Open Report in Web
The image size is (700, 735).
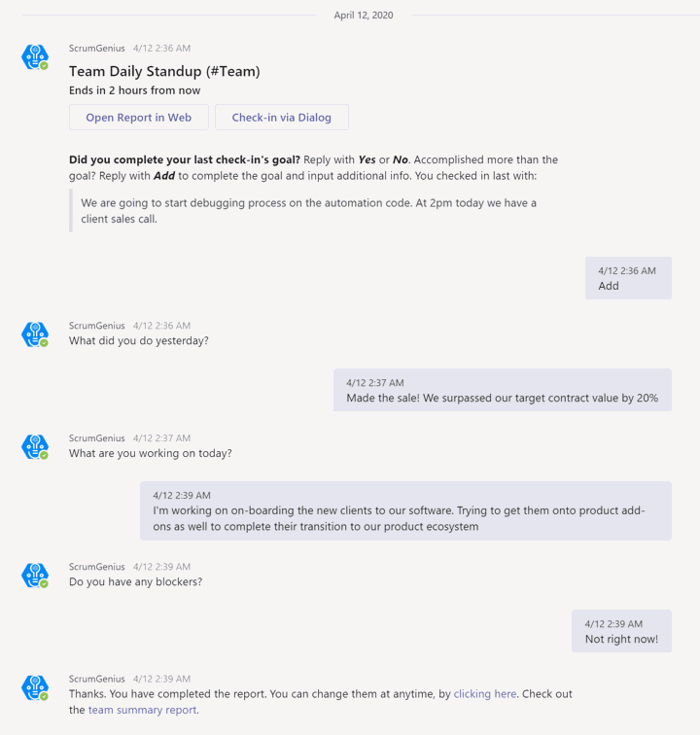(x=139, y=118)
